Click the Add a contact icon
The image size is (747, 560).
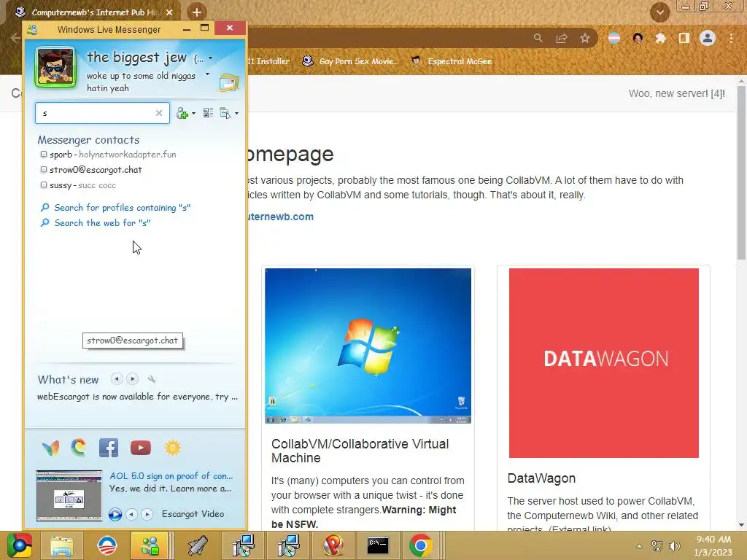click(182, 113)
